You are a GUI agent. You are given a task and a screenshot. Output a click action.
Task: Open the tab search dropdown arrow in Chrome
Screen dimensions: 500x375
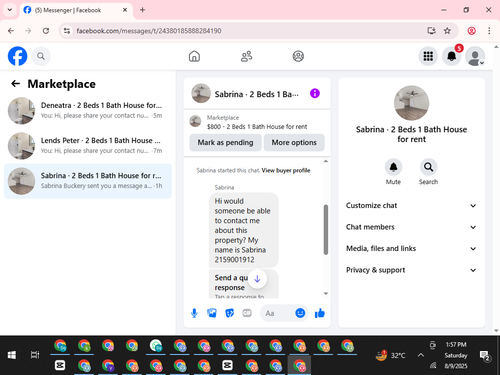(x=10, y=10)
